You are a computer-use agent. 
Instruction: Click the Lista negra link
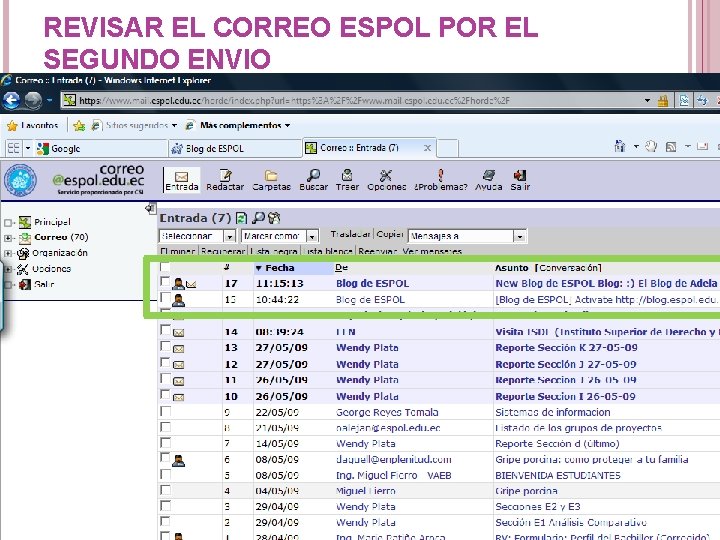pyautogui.click(x=276, y=252)
